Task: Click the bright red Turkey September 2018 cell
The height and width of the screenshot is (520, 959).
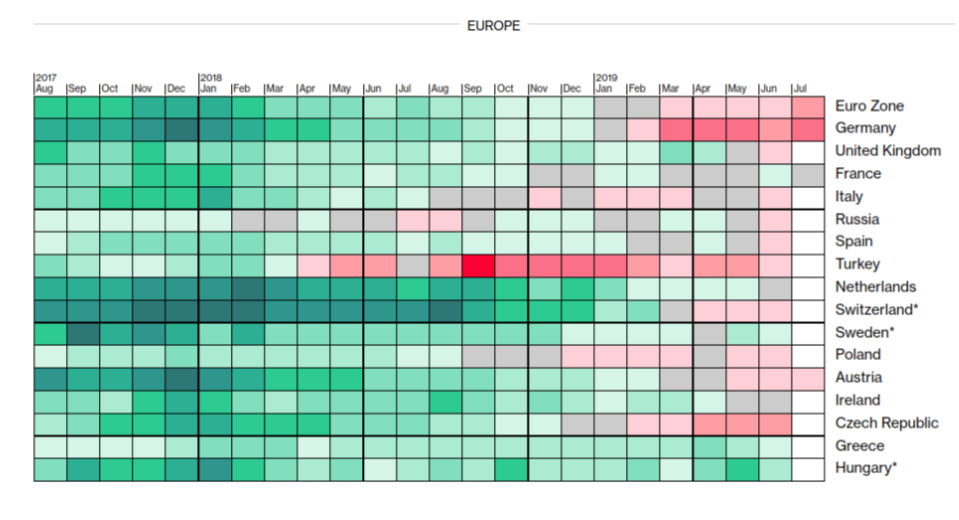Action: pos(478,265)
